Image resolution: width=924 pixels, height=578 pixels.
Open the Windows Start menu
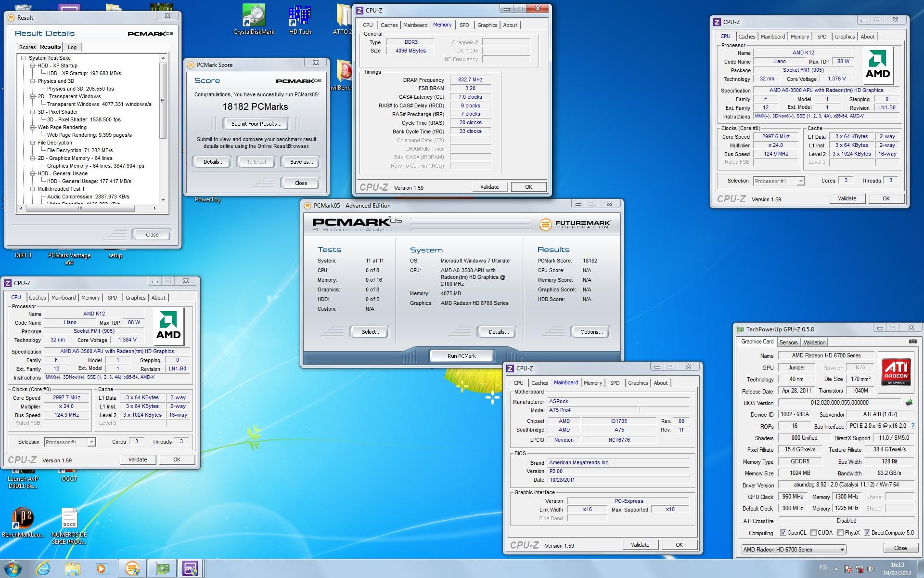point(13,568)
